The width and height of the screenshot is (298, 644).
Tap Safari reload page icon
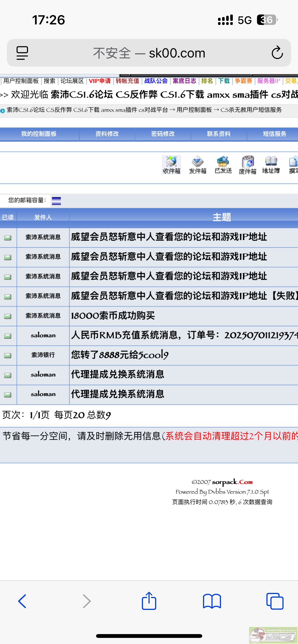(277, 53)
